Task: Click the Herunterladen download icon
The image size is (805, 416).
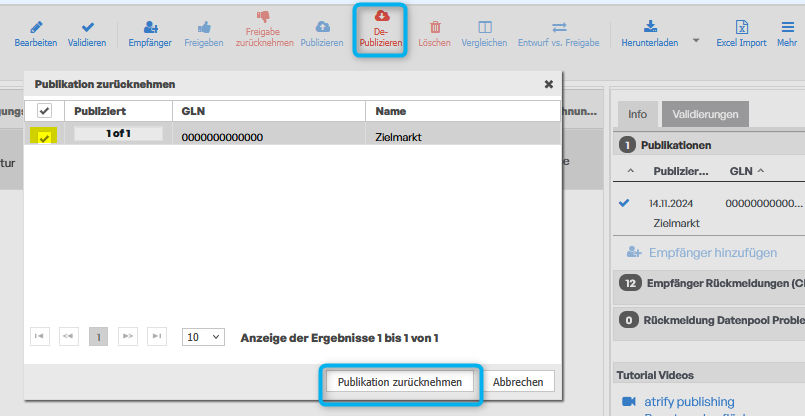Action: (x=650, y=26)
